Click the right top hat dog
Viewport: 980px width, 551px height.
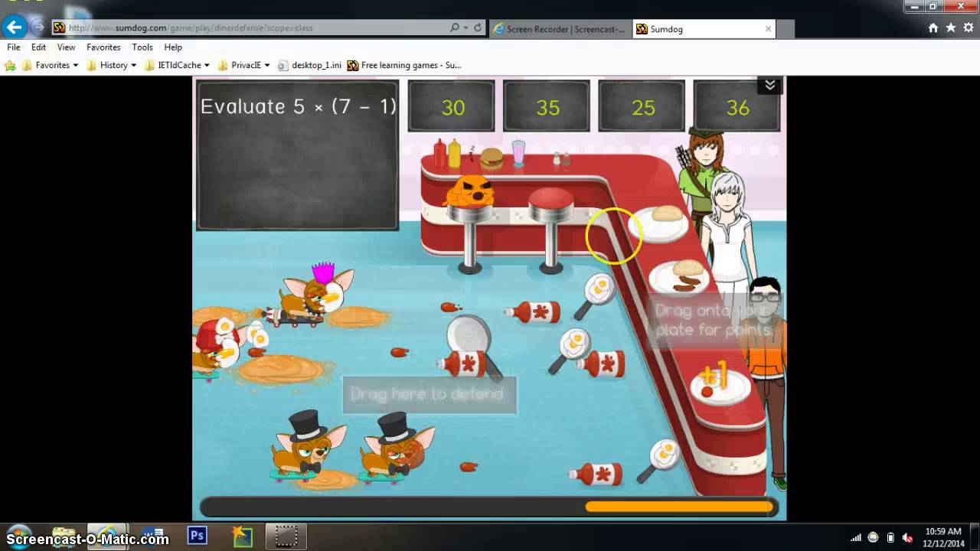coord(397,449)
